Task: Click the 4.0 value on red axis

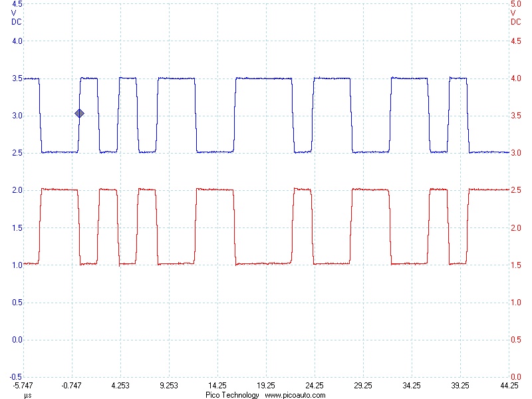Action: tap(516, 78)
